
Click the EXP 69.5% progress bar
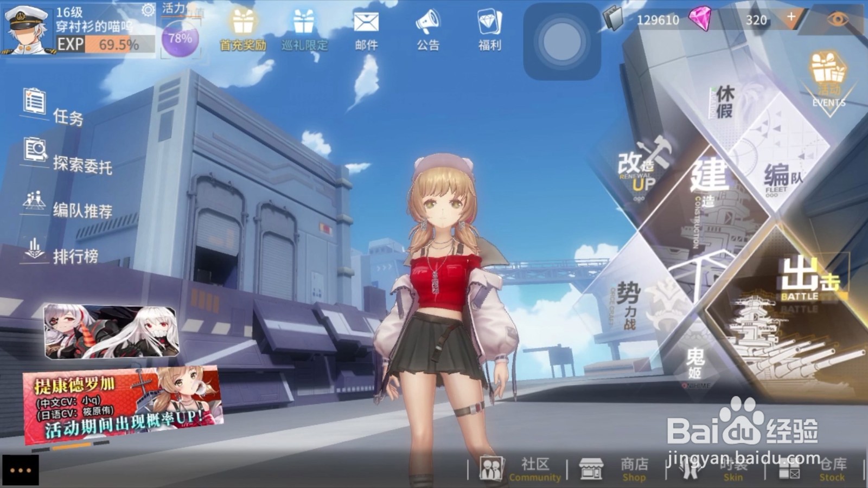click(106, 44)
